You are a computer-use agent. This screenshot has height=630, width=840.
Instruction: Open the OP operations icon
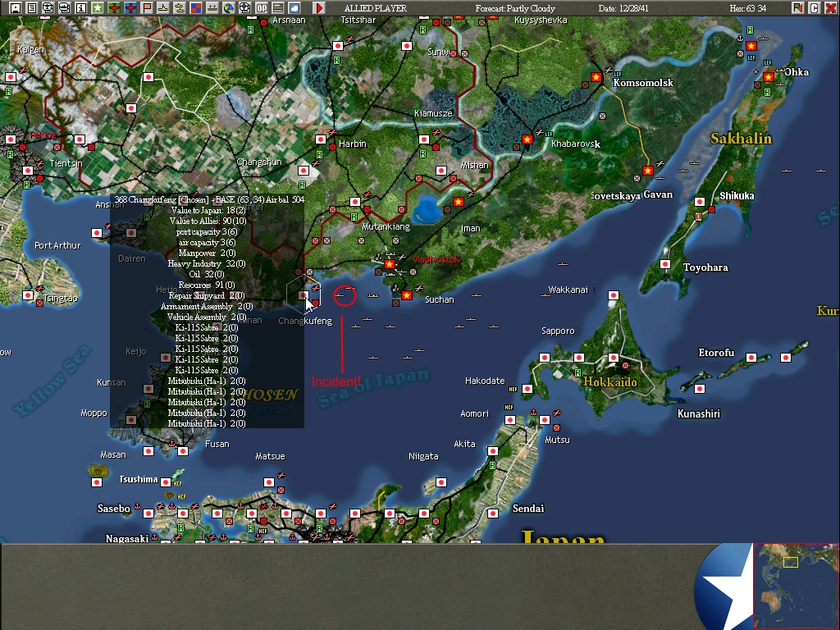(262, 8)
